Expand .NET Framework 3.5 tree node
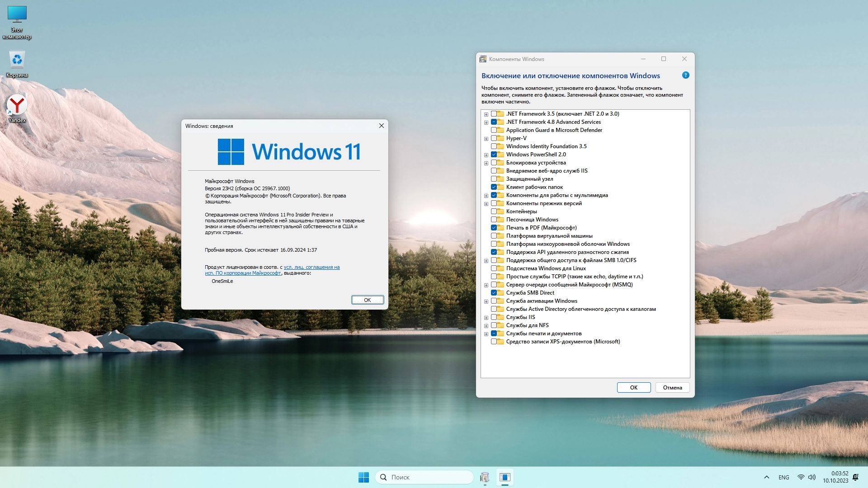The width and height of the screenshot is (868, 488). click(x=486, y=114)
